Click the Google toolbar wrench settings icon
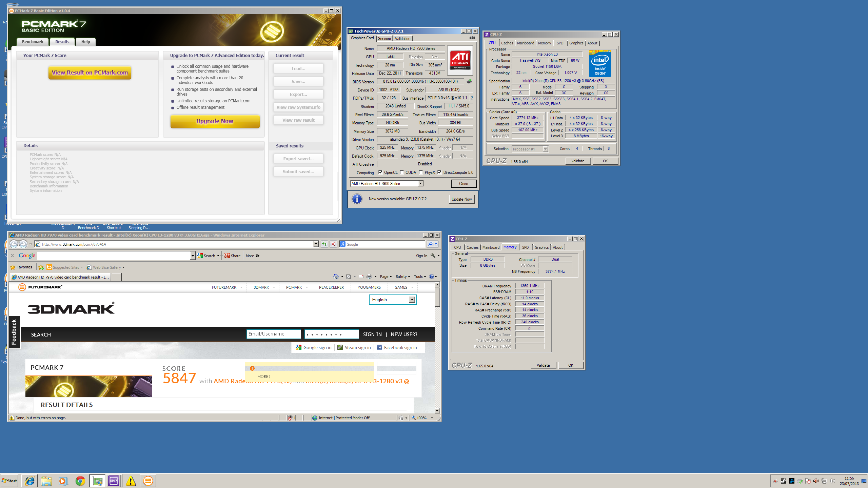 (x=433, y=256)
